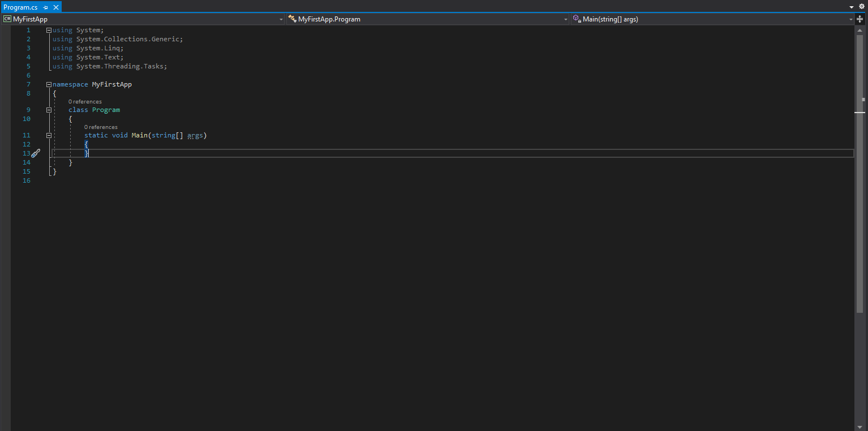Open the Main(string[] args) member dropdown
The width and height of the screenshot is (868, 431).
[x=713, y=19]
